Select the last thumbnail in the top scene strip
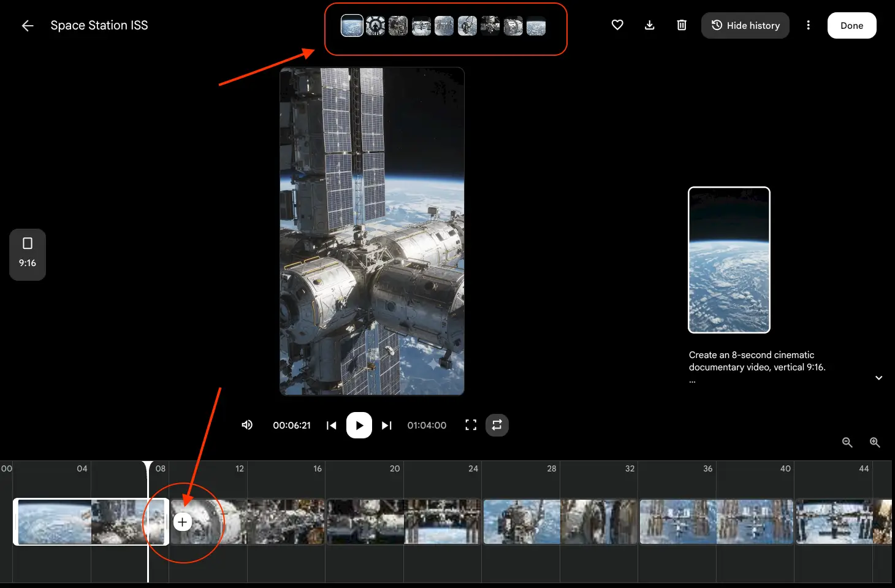This screenshot has width=895, height=588. click(x=536, y=26)
